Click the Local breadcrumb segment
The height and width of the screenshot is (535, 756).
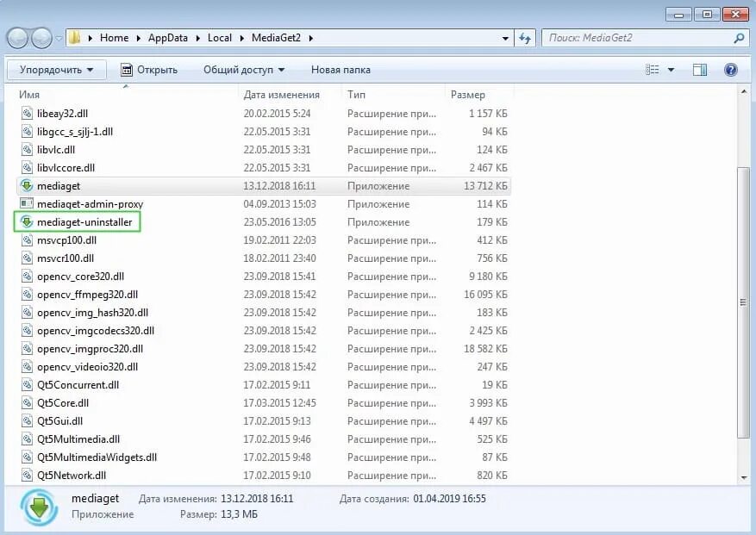click(x=219, y=38)
